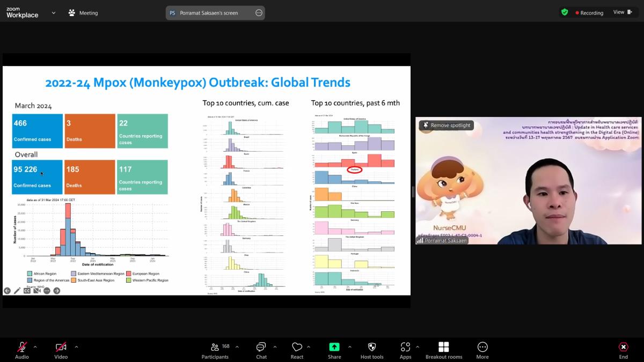Open Host tools shield icon
This screenshot has width=644, height=362.
tap(371, 347)
